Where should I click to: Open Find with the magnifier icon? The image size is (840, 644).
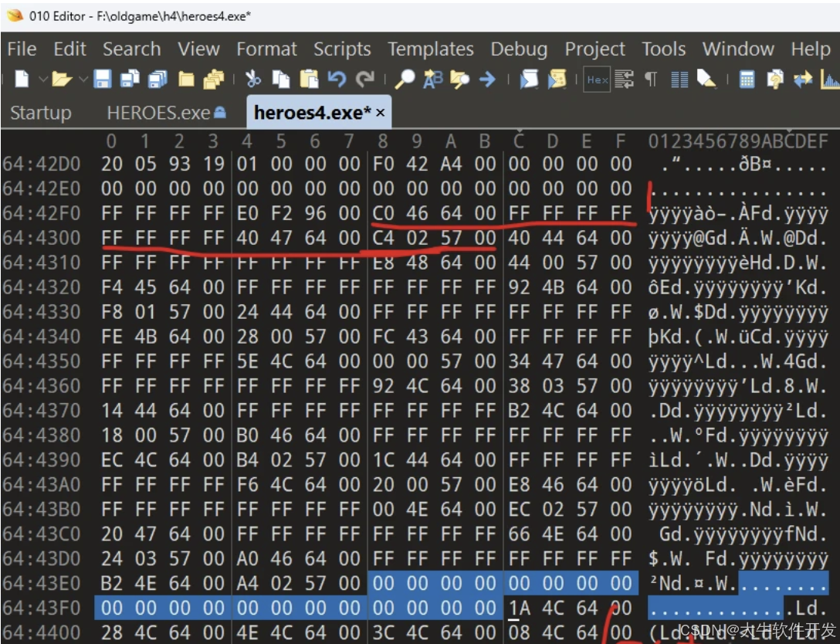coord(405,80)
